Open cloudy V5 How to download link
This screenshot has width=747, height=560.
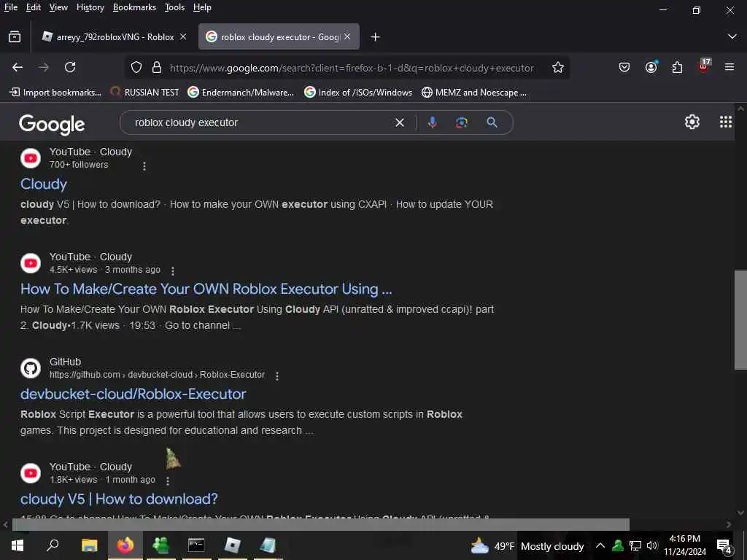119,499
